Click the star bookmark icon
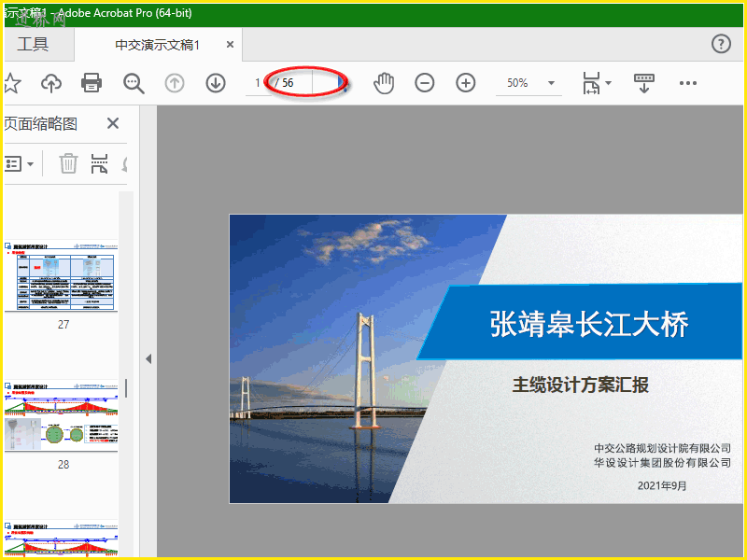The image size is (747, 560). coord(11,83)
